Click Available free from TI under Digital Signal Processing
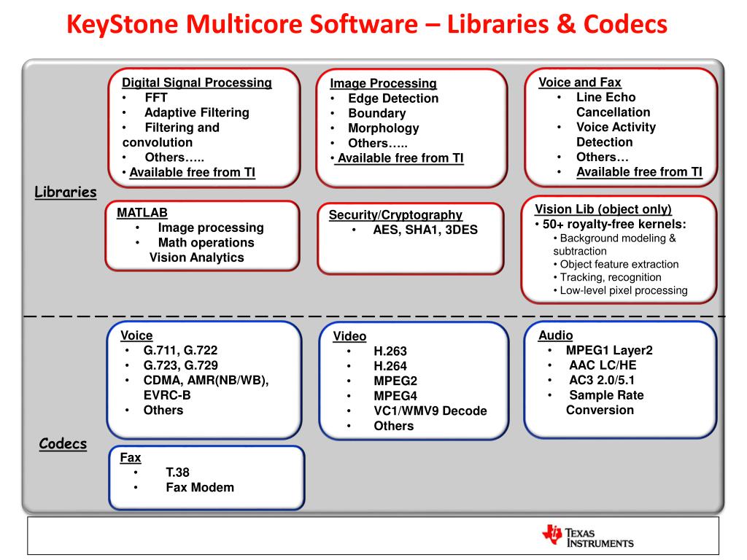 pos(193,172)
